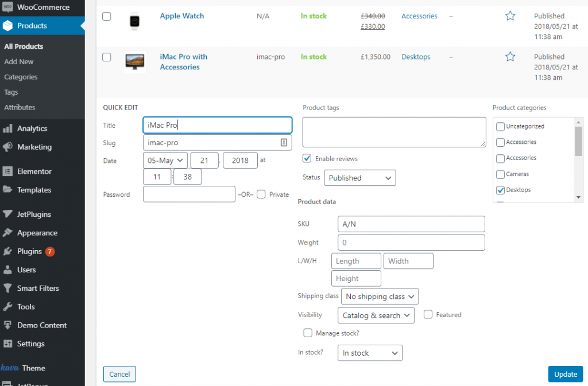
Task: Click the Templates folder icon
Action: coord(7,189)
